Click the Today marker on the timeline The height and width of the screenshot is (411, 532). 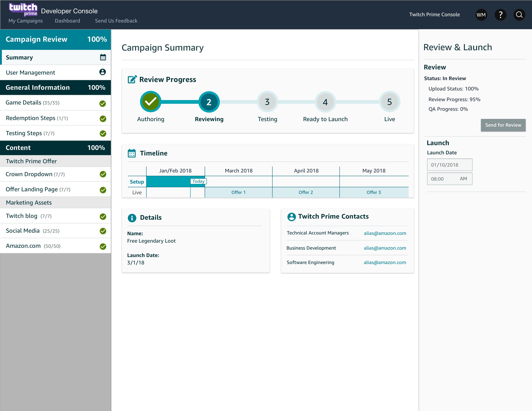(199, 181)
